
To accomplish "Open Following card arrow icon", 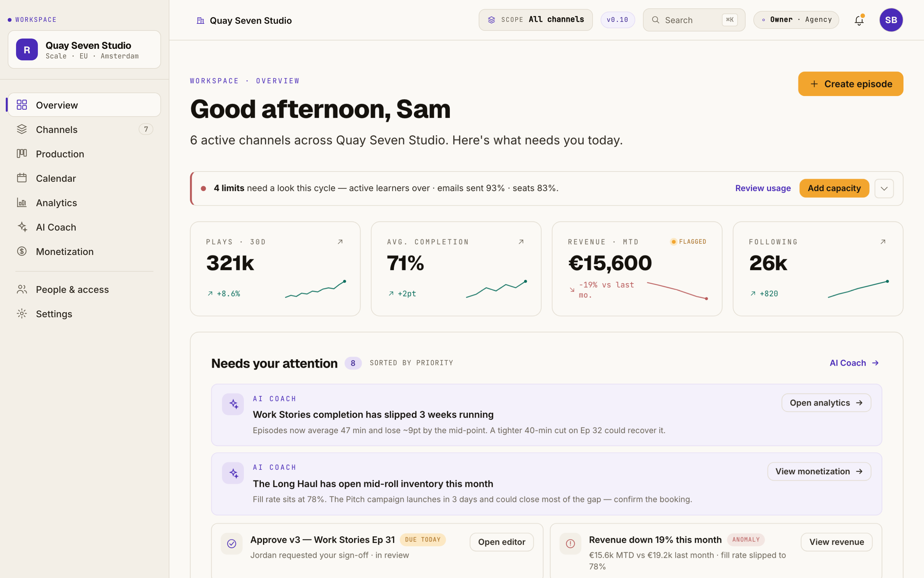I will [883, 241].
